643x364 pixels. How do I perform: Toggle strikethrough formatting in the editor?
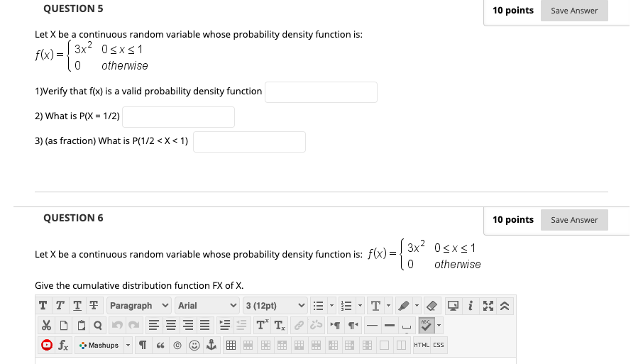click(94, 306)
